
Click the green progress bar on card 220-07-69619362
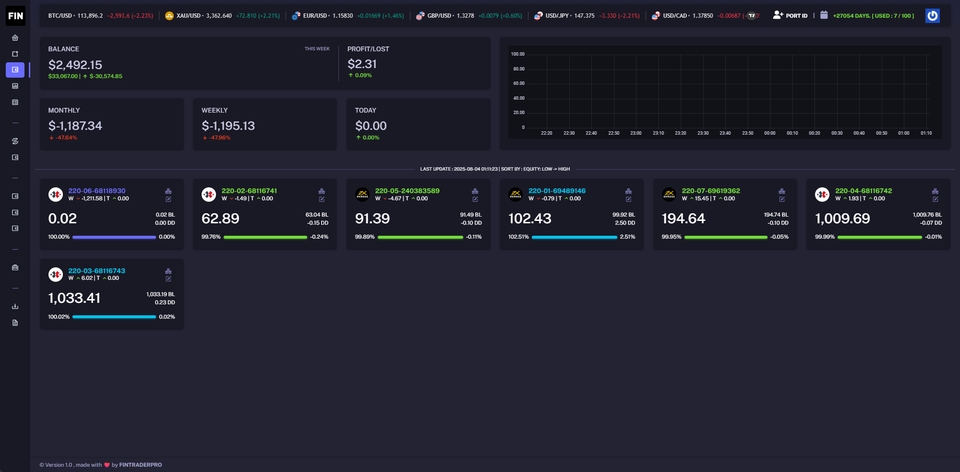[726, 237]
